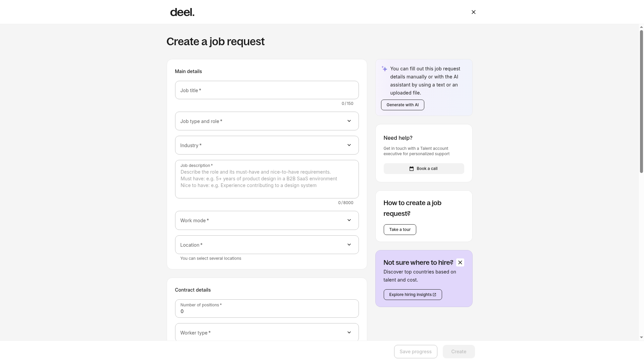Open the Industry dropdown
Image resolution: width=644 pixels, height=362 pixels.
pos(267,145)
